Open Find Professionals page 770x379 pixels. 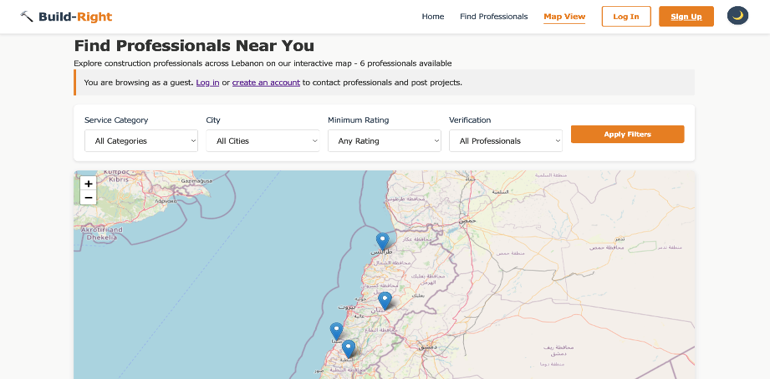tap(494, 17)
